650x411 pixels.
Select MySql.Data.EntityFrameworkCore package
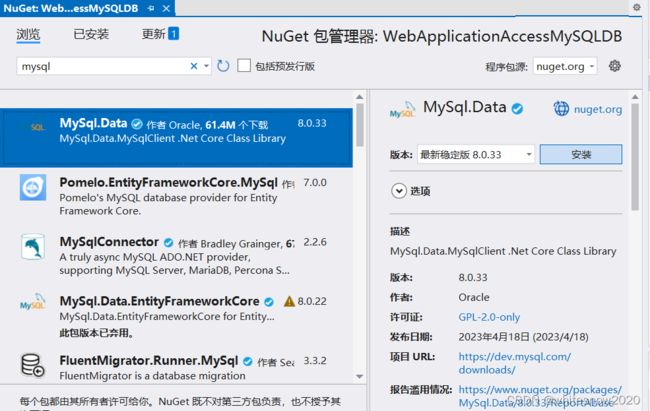176,316
